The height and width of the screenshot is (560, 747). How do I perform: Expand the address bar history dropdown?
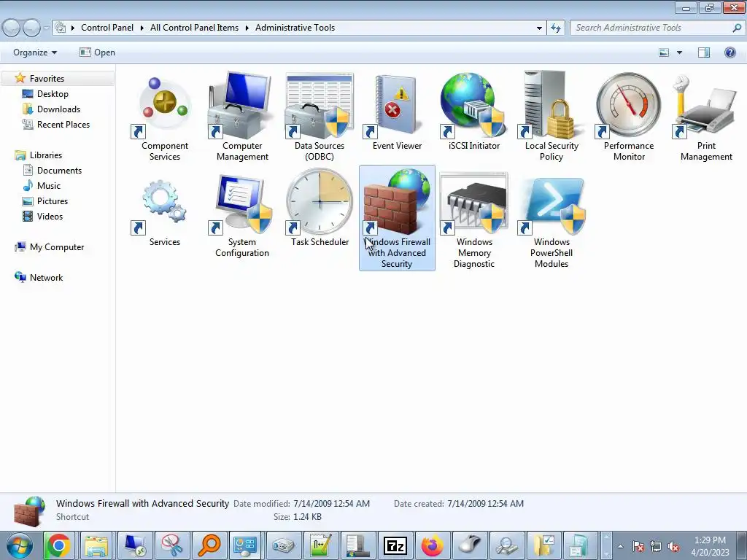(539, 28)
